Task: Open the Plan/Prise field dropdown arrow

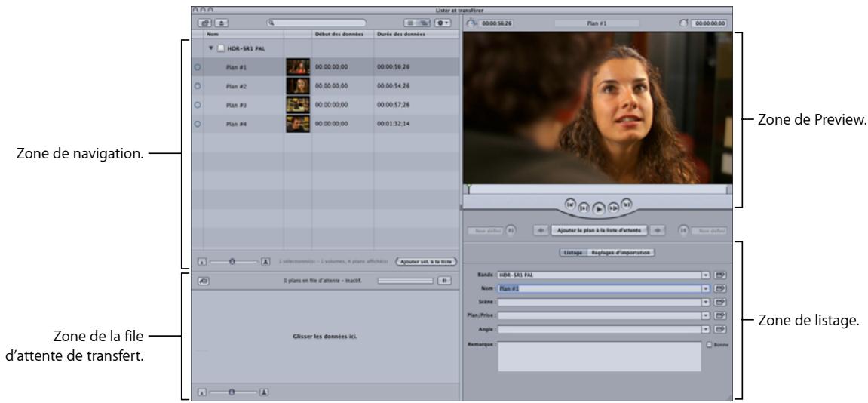Action: tap(705, 315)
